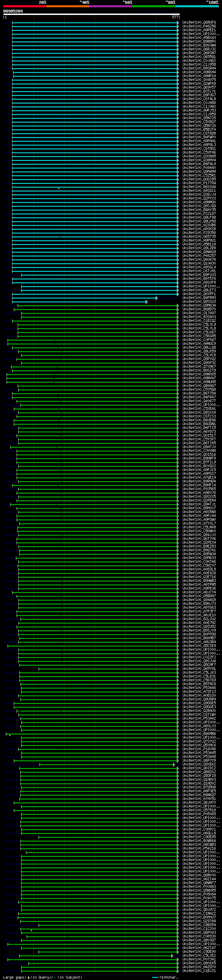Open hit UniRef100_Q8LET3

click(x=199, y=290)
